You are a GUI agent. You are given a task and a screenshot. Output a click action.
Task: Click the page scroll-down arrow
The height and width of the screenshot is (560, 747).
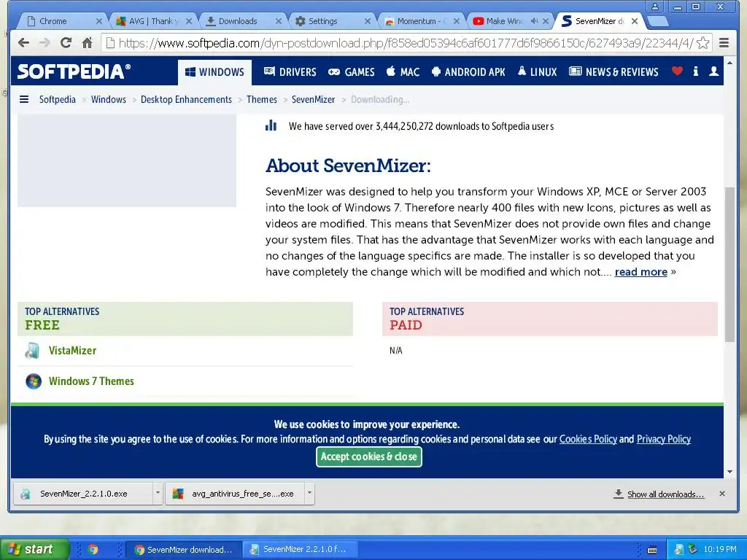[x=729, y=472]
